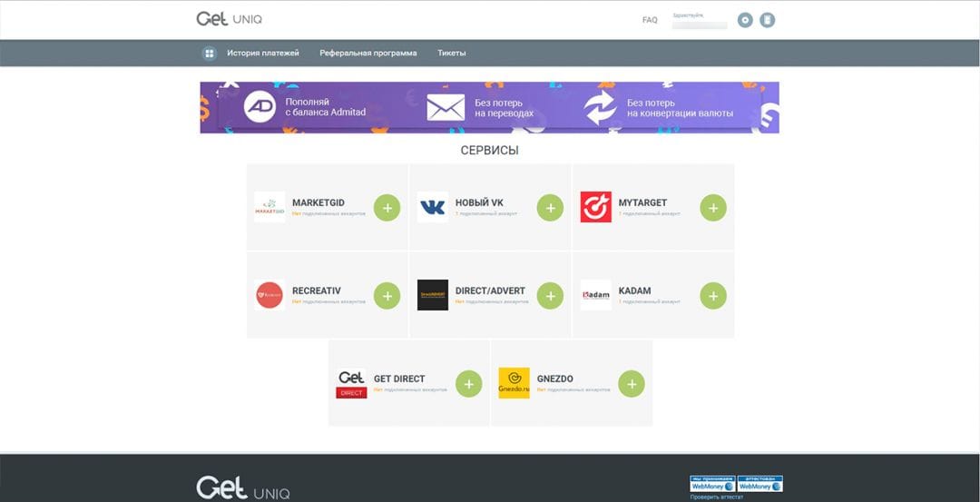
Task: Add a MYTARGET account with plus button
Action: coord(713,208)
